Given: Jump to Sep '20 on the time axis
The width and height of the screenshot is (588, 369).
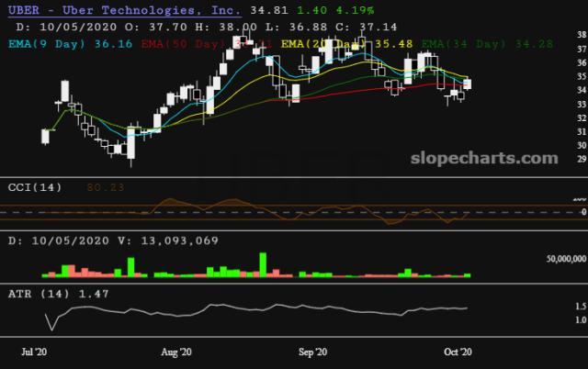Looking at the screenshot, I should coord(314,352).
